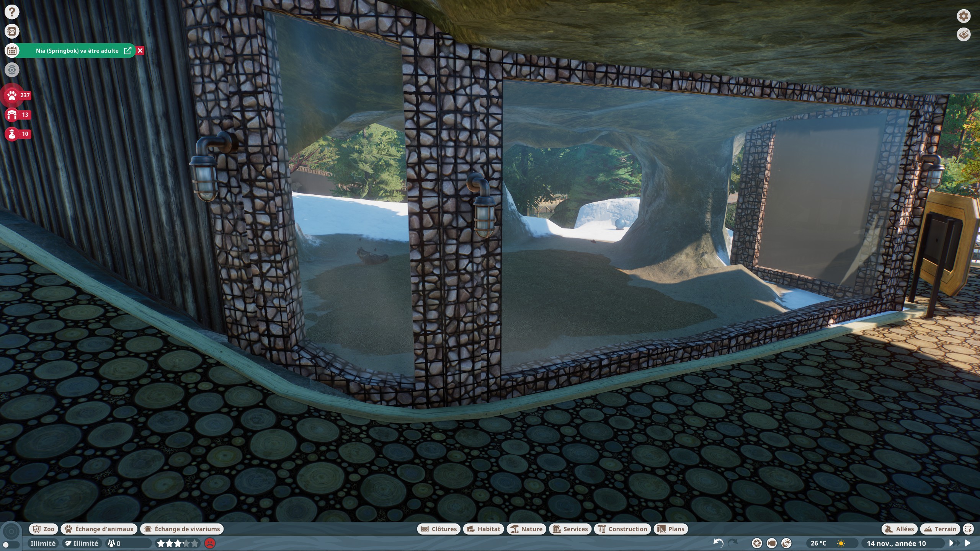Switch to the camera mode icon
This screenshot has width=980, height=551.
[772, 543]
